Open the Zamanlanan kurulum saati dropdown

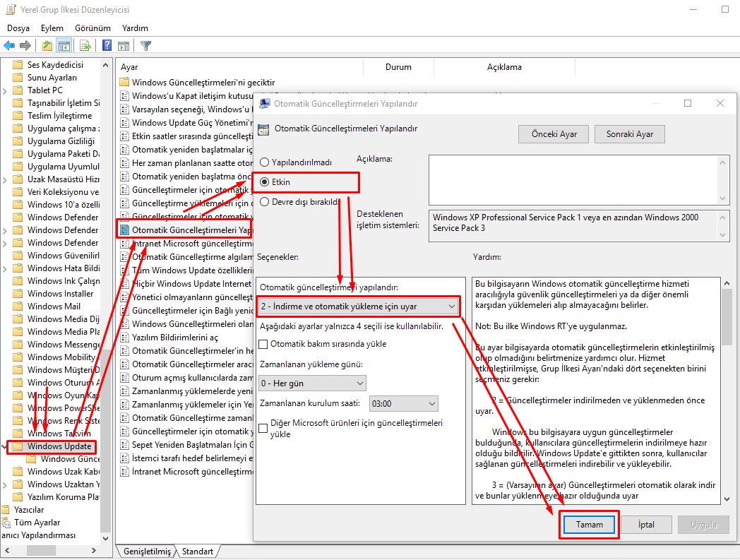(x=403, y=404)
